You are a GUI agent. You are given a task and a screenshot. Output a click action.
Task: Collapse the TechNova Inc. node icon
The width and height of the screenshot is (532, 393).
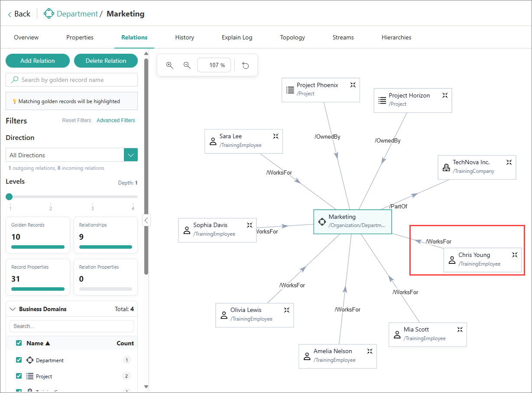[x=509, y=162]
